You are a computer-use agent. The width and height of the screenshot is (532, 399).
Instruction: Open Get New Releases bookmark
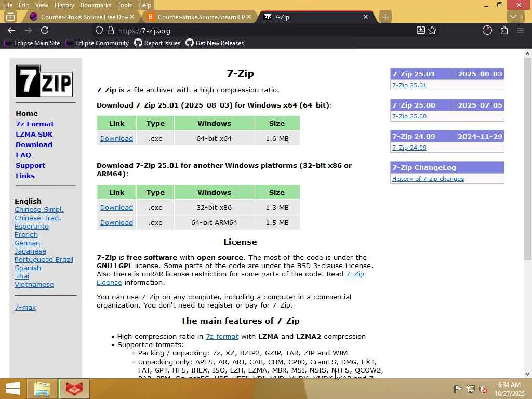click(x=215, y=43)
